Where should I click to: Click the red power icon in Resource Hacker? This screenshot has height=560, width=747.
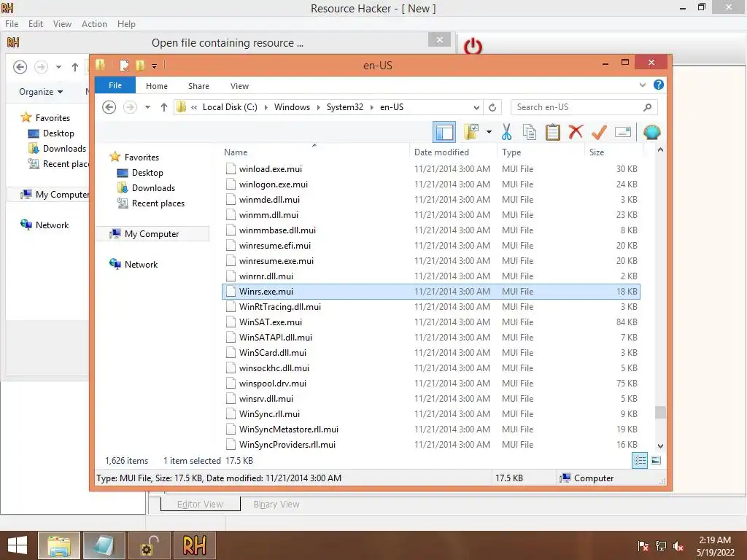click(473, 47)
